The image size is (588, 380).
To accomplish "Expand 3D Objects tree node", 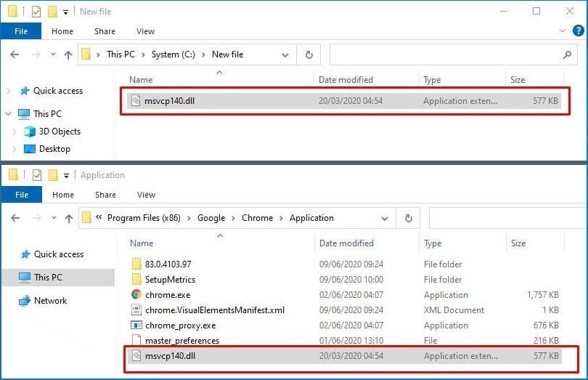I will pyautogui.click(x=15, y=132).
